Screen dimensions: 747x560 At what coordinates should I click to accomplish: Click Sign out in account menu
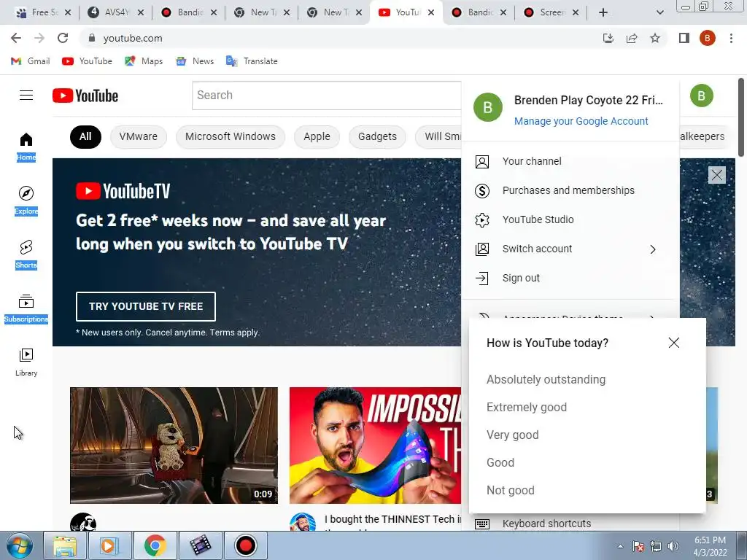tap(570, 278)
